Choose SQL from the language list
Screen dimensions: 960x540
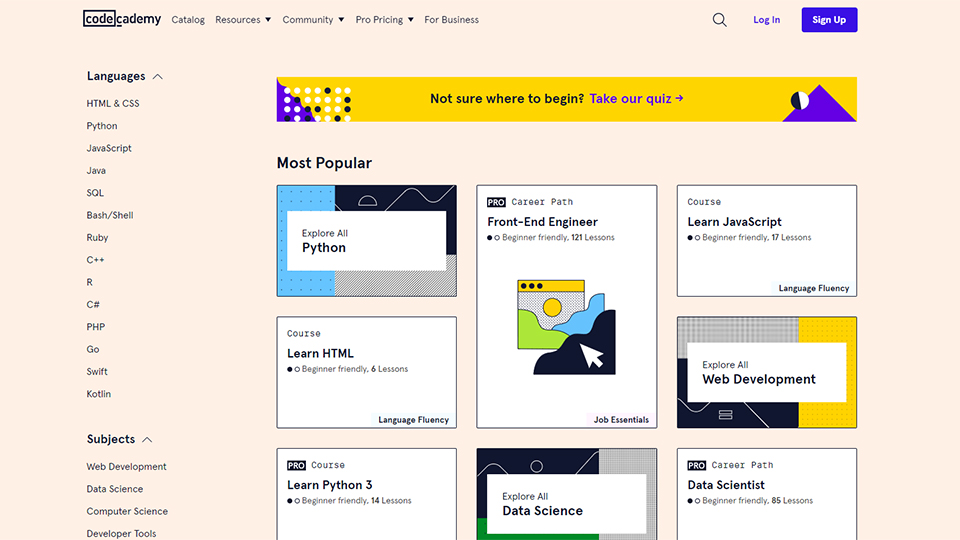95,193
